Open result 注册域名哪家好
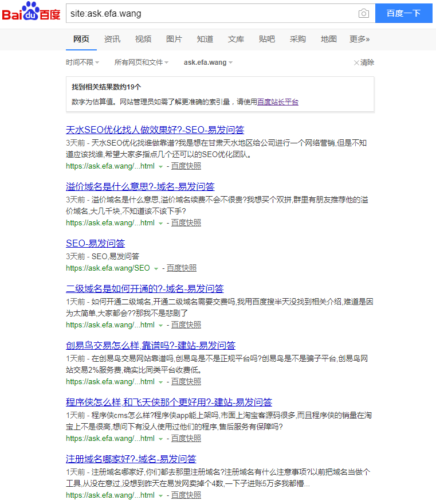Image resolution: width=436 pixels, height=504 pixels. click(x=131, y=459)
